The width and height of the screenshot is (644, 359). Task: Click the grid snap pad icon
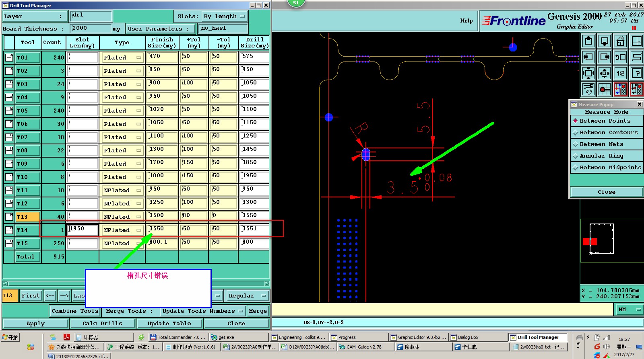point(605,89)
